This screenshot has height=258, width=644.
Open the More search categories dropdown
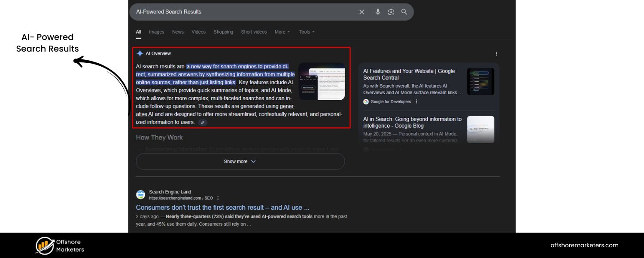click(x=282, y=32)
